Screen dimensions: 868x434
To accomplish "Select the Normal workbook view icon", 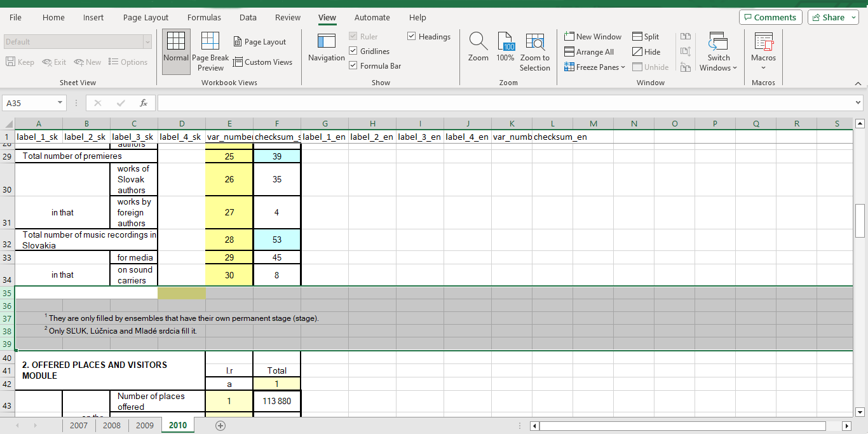I will pyautogui.click(x=176, y=43).
